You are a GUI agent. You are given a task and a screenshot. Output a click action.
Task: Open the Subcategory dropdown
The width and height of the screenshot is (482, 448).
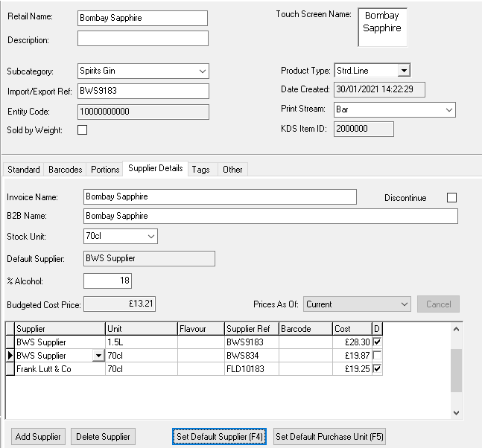point(203,71)
